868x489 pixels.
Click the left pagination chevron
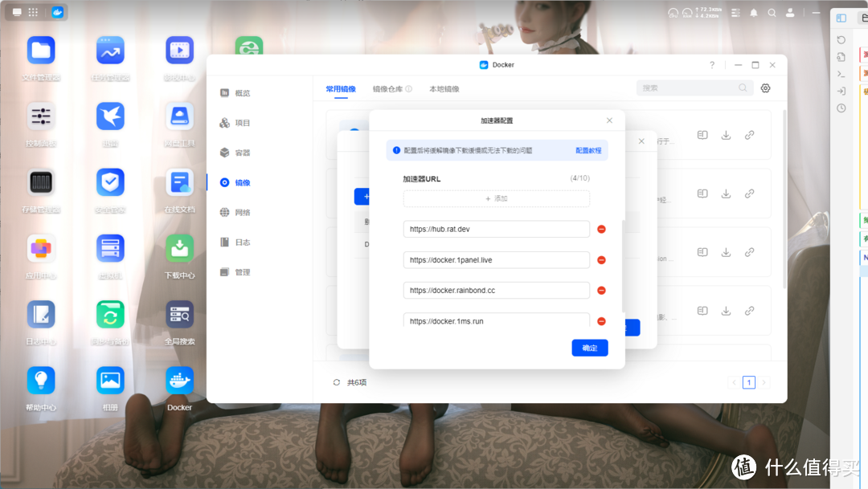[733, 383]
